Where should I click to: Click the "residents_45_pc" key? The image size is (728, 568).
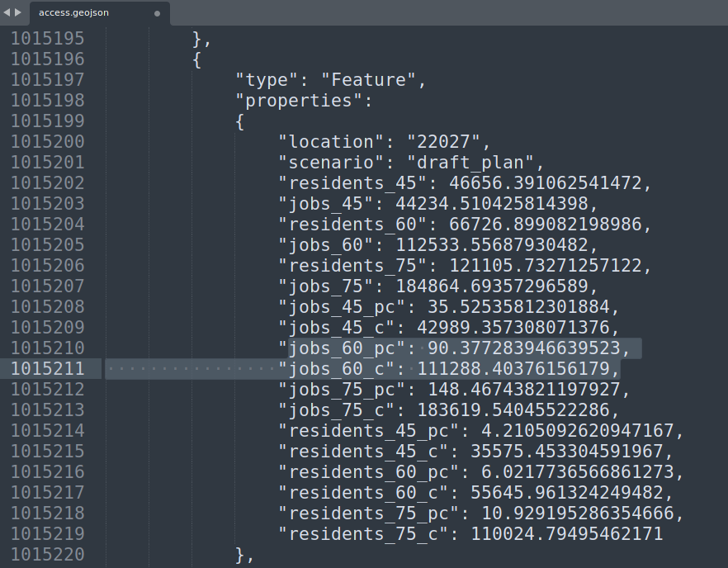click(x=368, y=430)
